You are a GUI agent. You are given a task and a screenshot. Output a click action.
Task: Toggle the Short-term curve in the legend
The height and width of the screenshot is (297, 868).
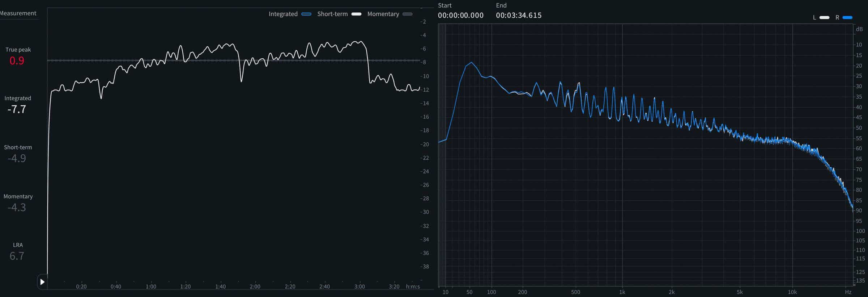(356, 14)
